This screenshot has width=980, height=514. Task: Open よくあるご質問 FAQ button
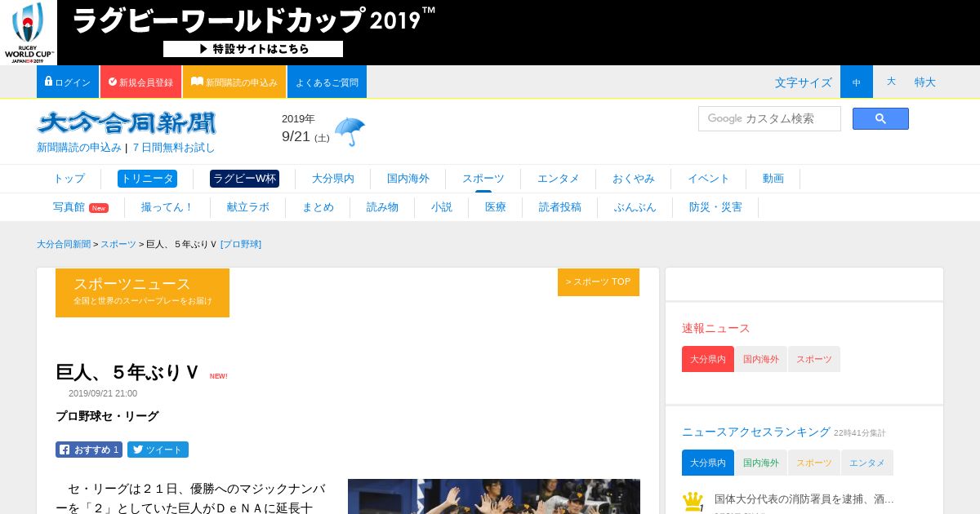pos(327,82)
